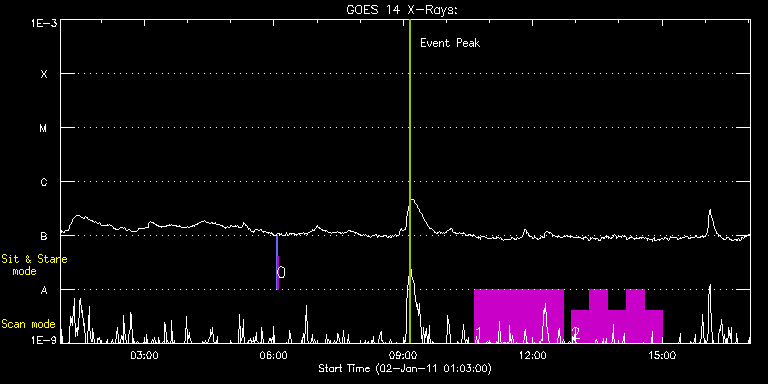Click the X flare class axis label

click(x=44, y=74)
